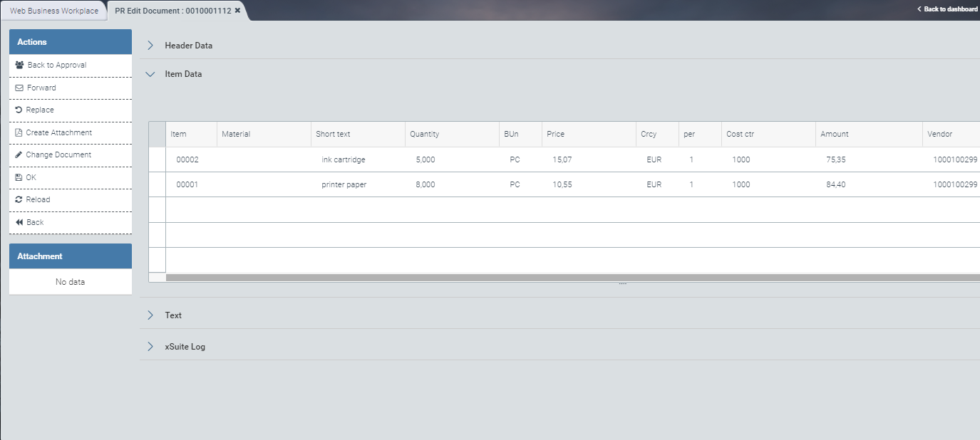Viewport: 980px width, 440px height.
Task: Click the OK save disk icon
Action: (19, 177)
